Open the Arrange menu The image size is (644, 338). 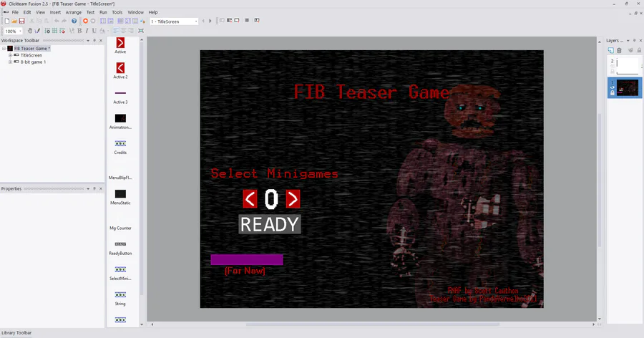coord(74,12)
